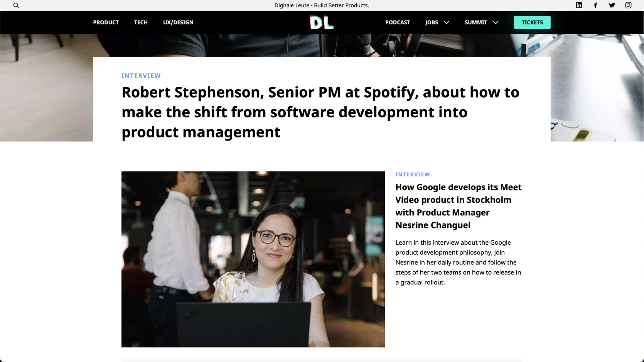Open the Robert Stephenson Spotify interview headline
This screenshot has width=644, height=362.
(x=320, y=112)
